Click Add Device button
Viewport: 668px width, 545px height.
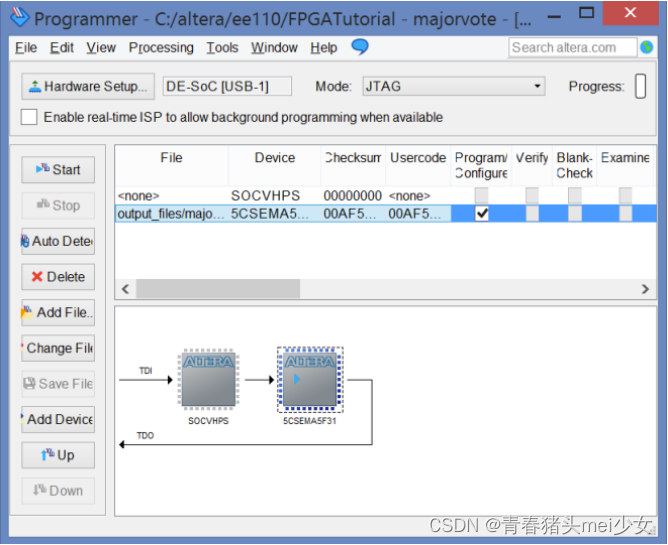coord(58,420)
